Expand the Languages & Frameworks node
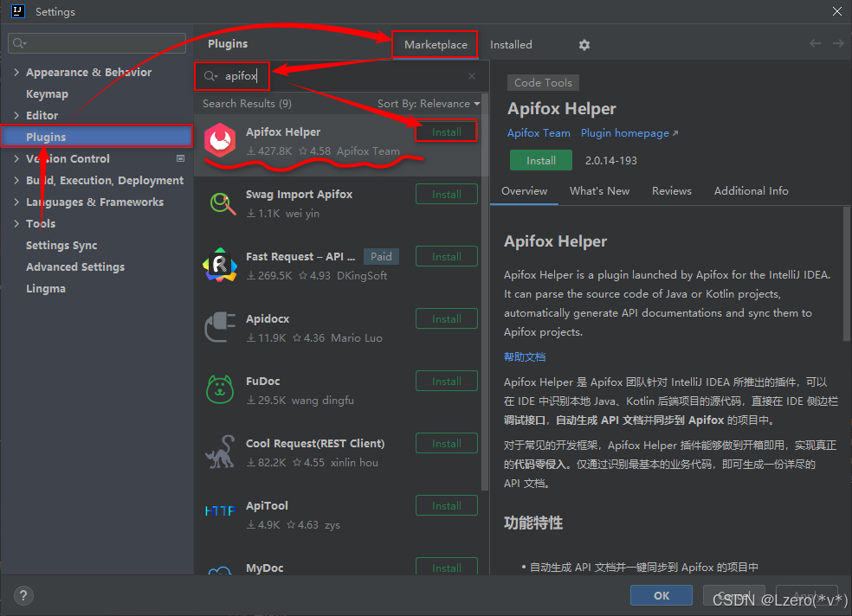 pyautogui.click(x=16, y=202)
